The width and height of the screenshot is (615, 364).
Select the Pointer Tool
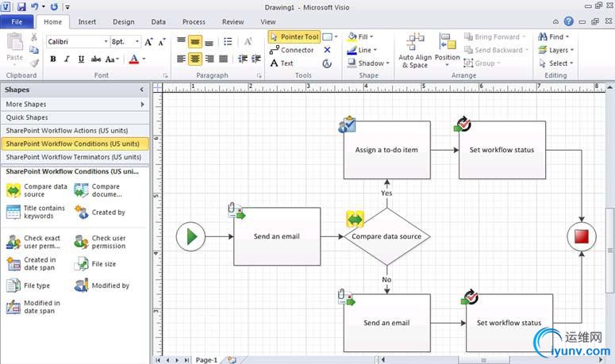coord(294,36)
